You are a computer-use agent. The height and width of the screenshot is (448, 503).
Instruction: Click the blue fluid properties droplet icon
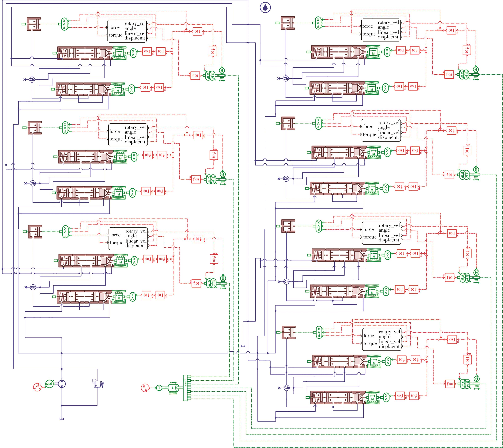click(x=265, y=7)
